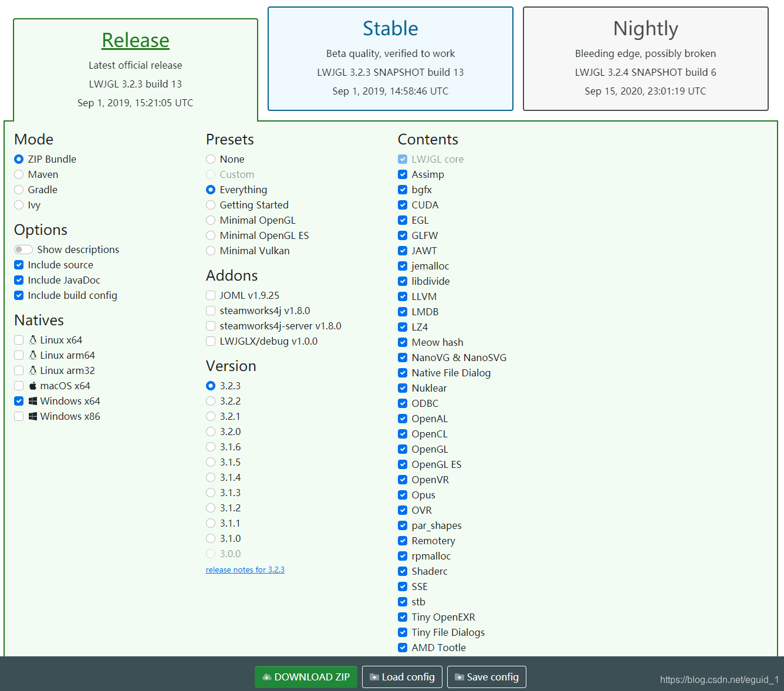
Task: Click the Save config icon
Action: coord(459,677)
